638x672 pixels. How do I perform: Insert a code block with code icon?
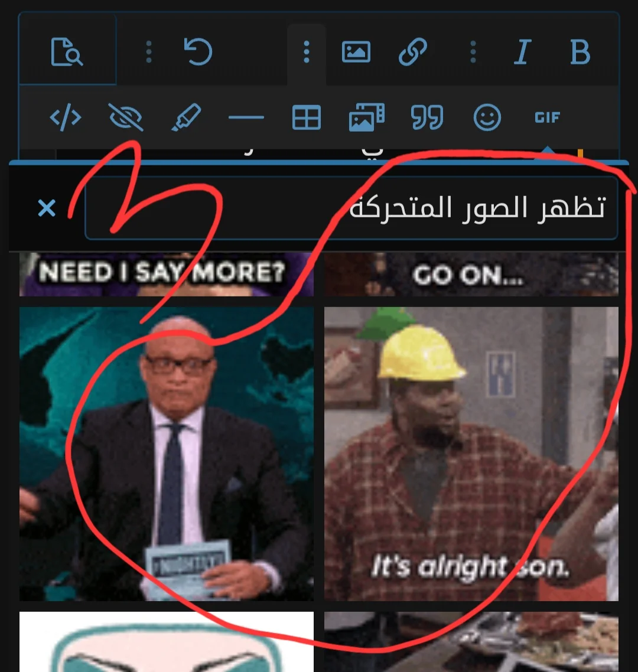pos(66,117)
